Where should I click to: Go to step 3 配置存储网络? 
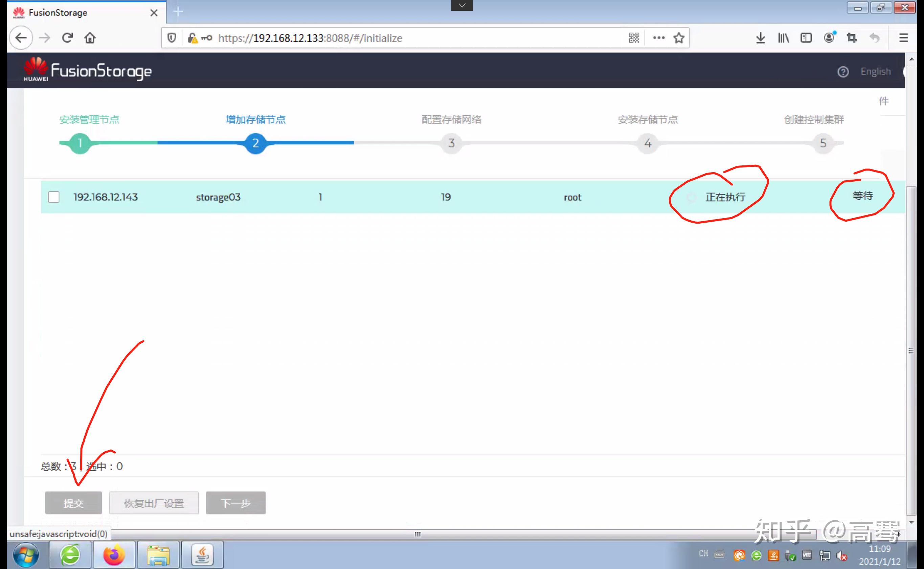(451, 143)
